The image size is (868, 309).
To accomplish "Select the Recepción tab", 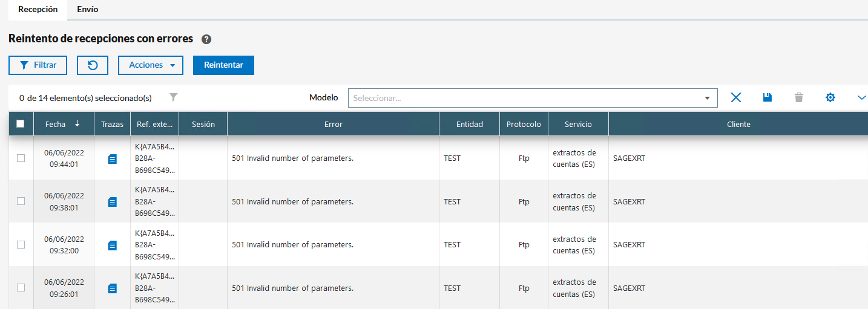I will (38, 10).
